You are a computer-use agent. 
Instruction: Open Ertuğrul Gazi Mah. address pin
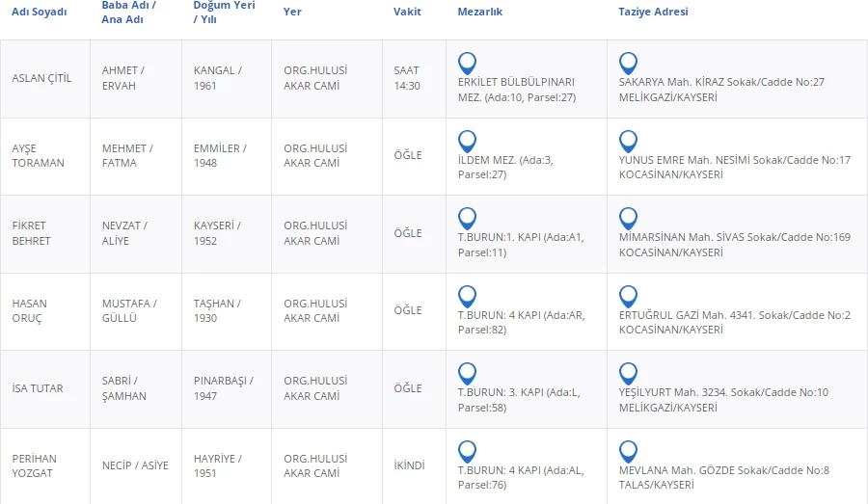[628, 296]
